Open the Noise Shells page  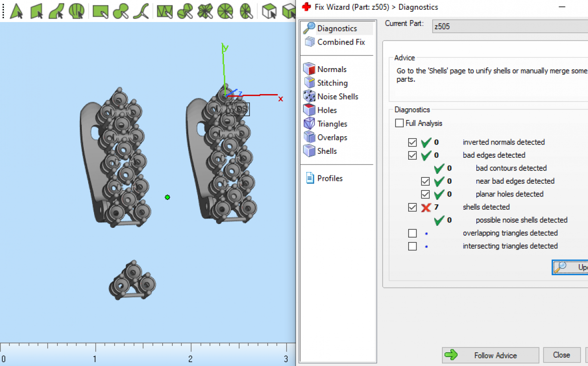point(337,97)
